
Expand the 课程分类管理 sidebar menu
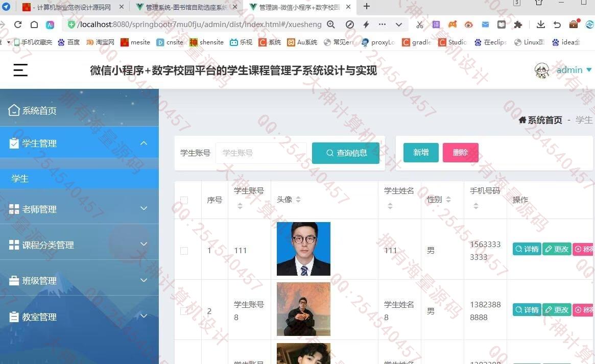point(79,245)
